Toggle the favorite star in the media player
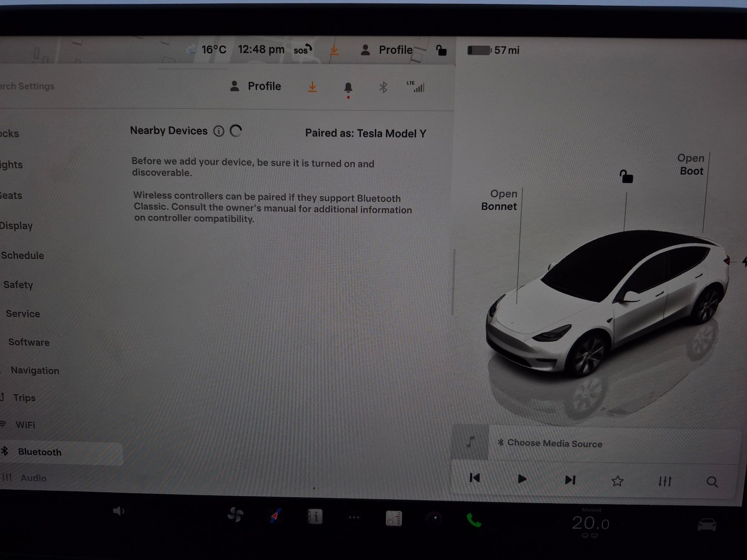 click(x=617, y=481)
